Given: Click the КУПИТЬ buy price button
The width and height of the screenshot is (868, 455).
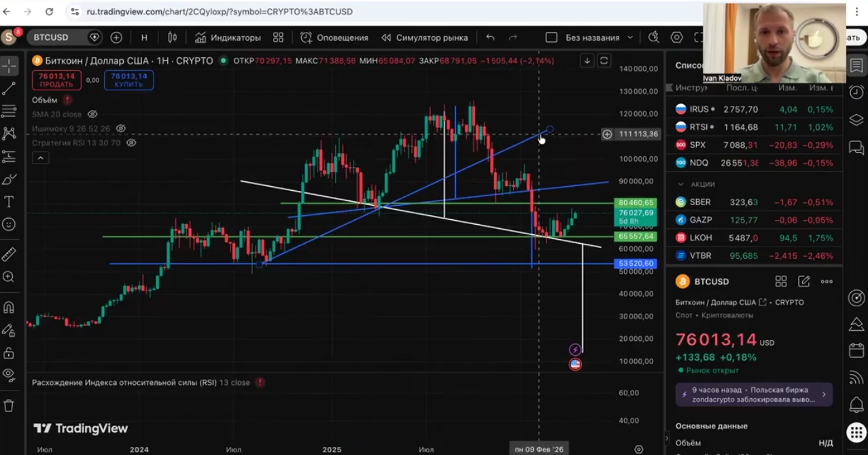Looking at the screenshot, I should [x=128, y=80].
